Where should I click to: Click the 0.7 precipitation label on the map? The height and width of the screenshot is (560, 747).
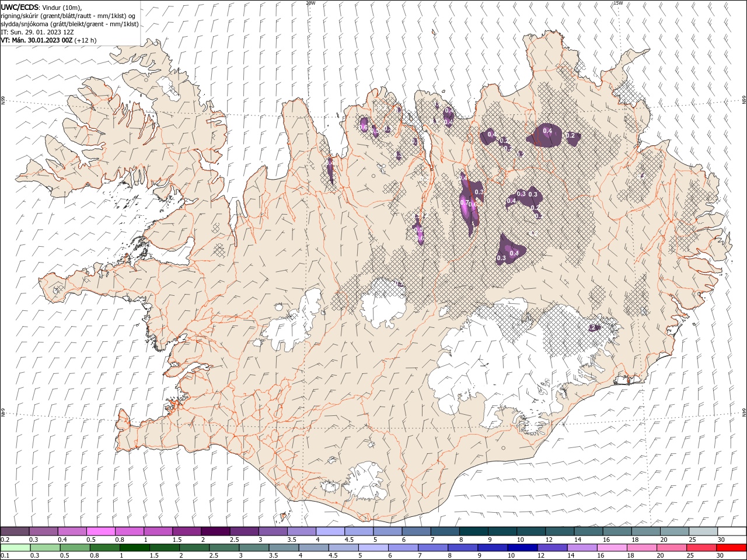pyautogui.click(x=465, y=202)
